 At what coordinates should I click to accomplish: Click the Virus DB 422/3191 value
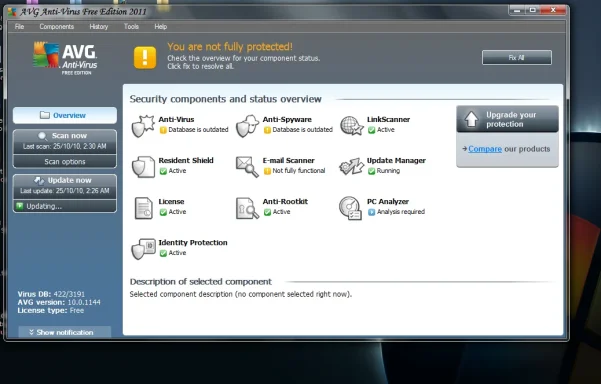(x=69, y=294)
